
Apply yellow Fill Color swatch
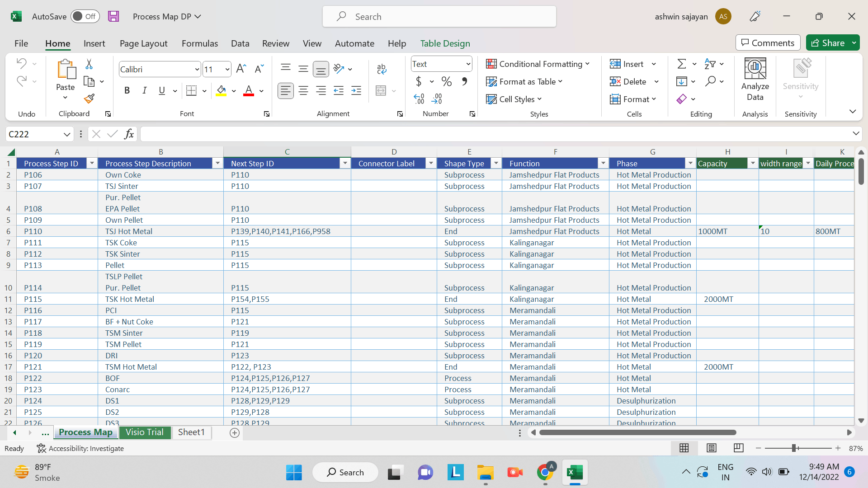pos(221,90)
